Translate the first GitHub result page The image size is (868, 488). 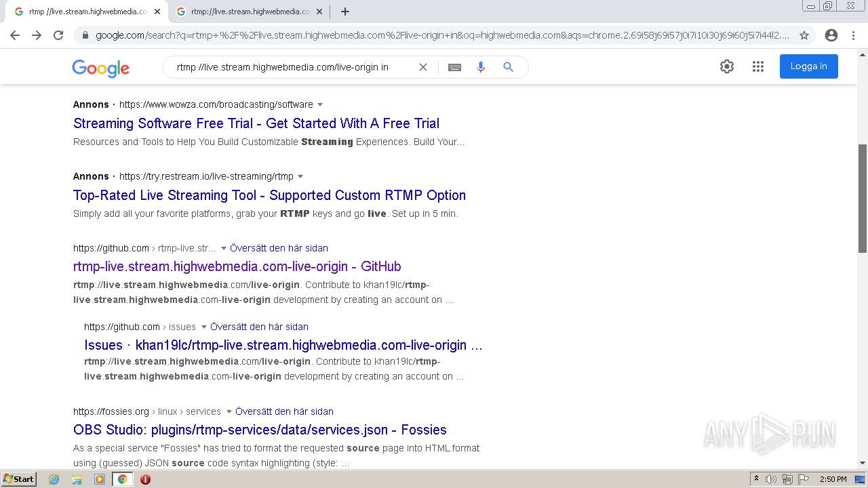point(279,248)
